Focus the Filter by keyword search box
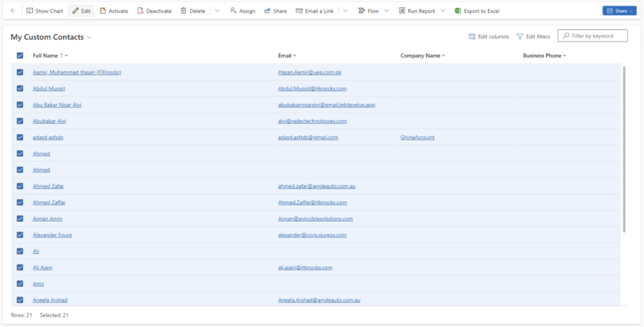The height and width of the screenshot is (327, 644). coord(597,36)
